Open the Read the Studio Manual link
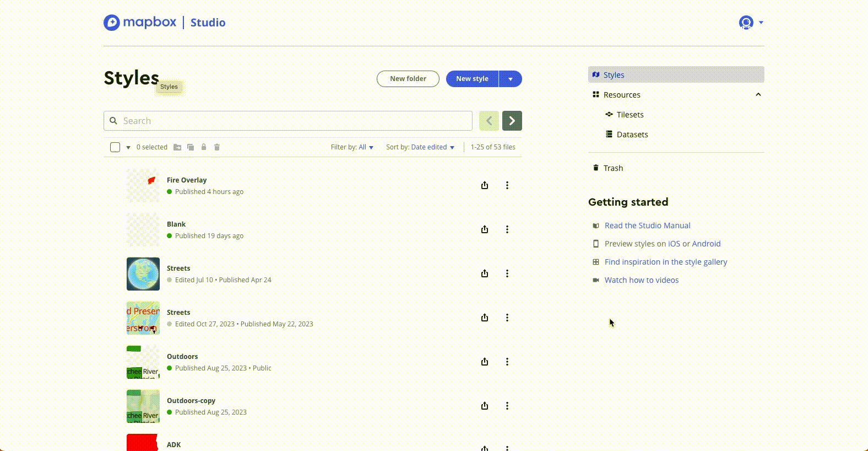868x451 pixels. [647, 225]
